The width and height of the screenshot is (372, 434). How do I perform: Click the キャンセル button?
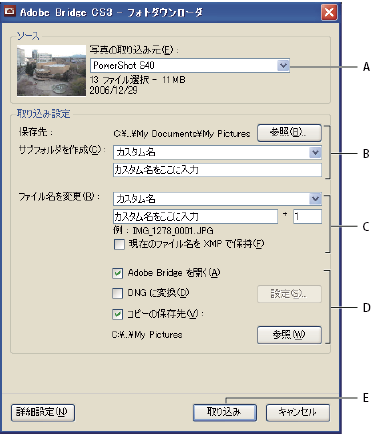click(298, 413)
